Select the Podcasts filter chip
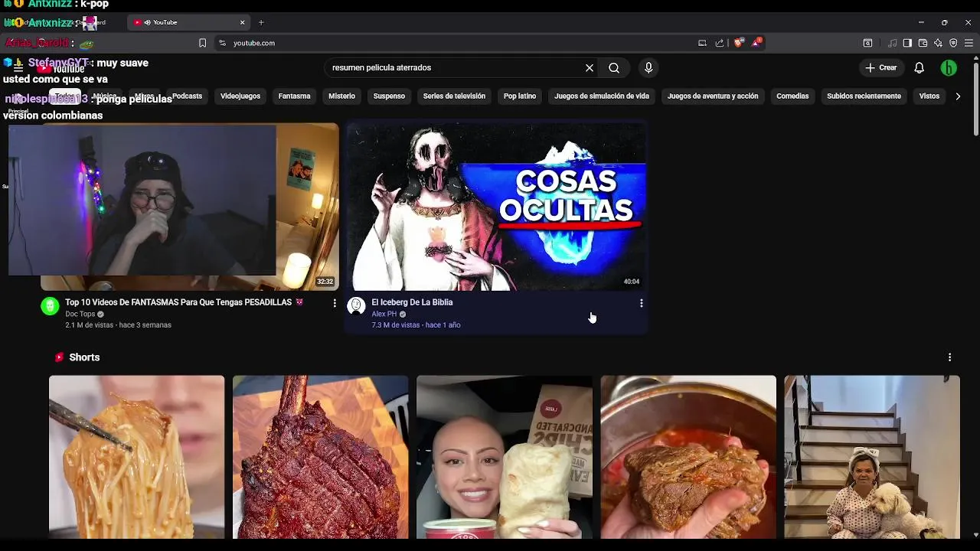980x551 pixels. tap(188, 96)
